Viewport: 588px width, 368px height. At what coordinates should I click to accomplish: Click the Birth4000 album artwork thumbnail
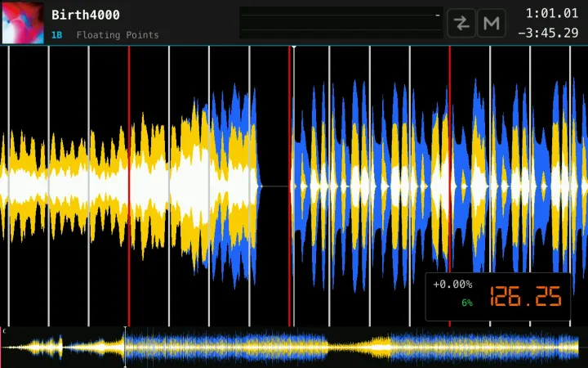(23, 23)
